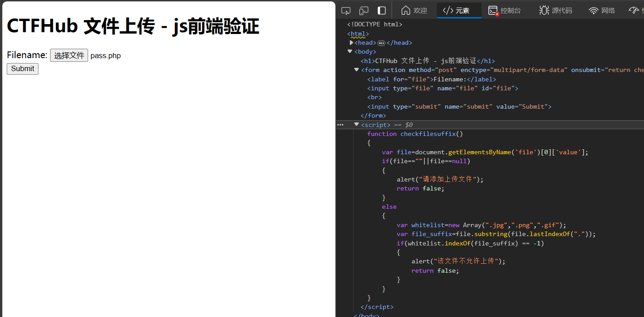Switch to the 源代码 tab
This screenshot has height=317, width=644.
pyautogui.click(x=555, y=10)
